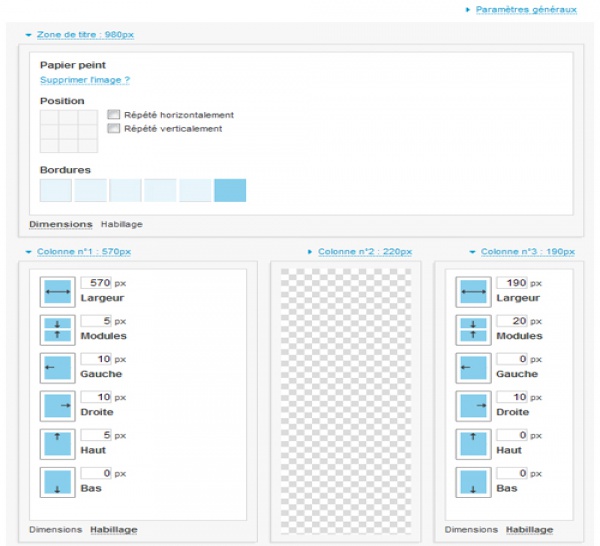The width and height of the screenshot is (600, 546).
Task: Switch to Habillage tab in Zone de titre
Action: tap(121, 224)
